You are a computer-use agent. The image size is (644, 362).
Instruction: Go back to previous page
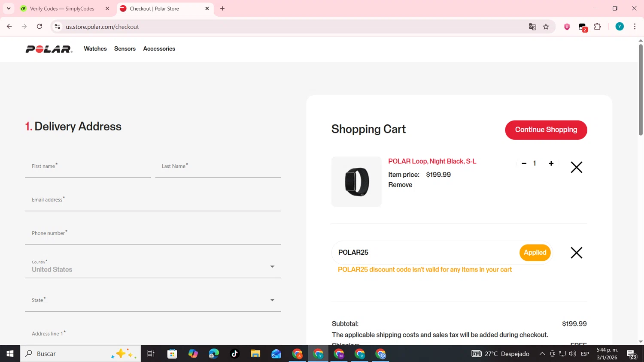pyautogui.click(x=9, y=27)
